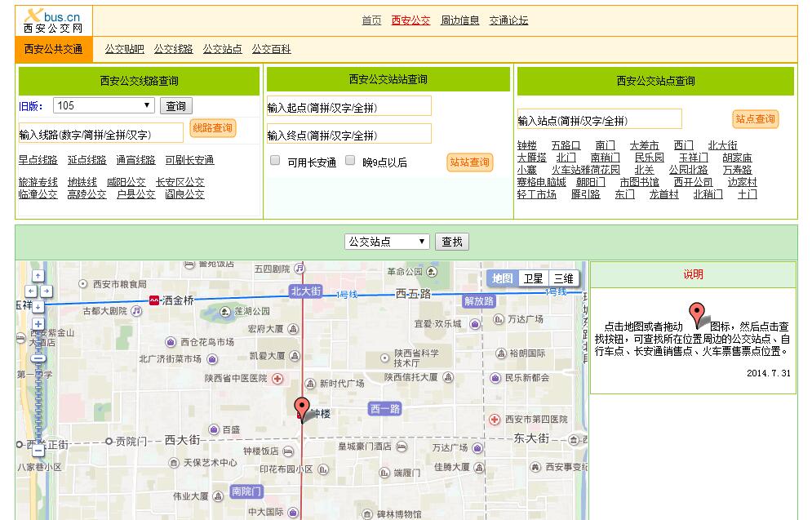
Task: Switch map to 卫星 satellite view
Action: pos(533,278)
